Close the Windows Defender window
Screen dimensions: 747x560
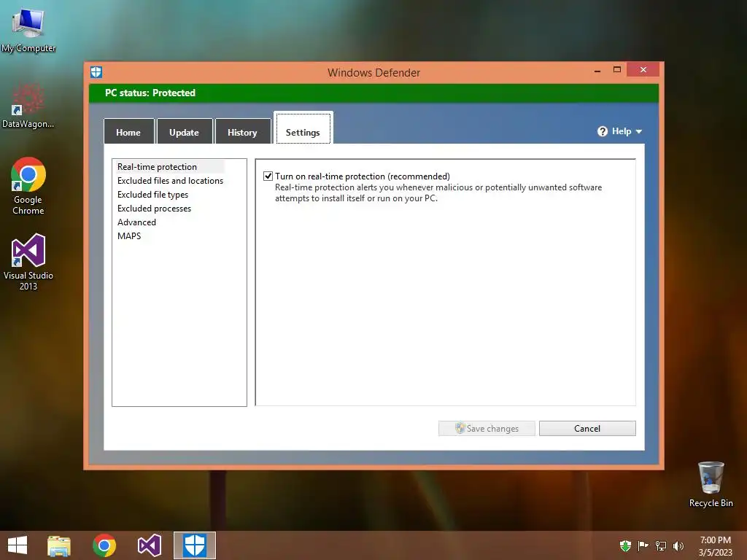point(643,69)
